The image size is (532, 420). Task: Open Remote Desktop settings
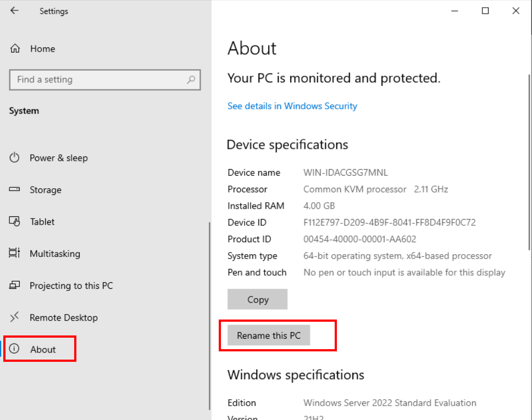point(63,318)
